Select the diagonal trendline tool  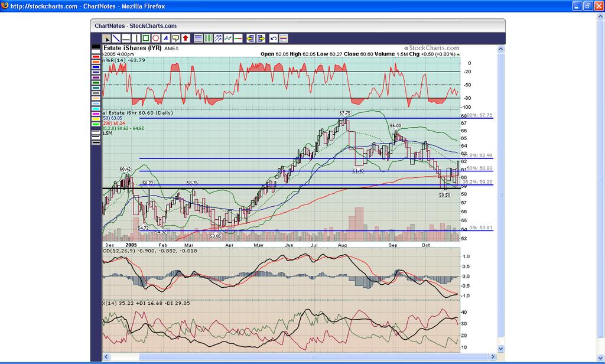(x=116, y=38)
